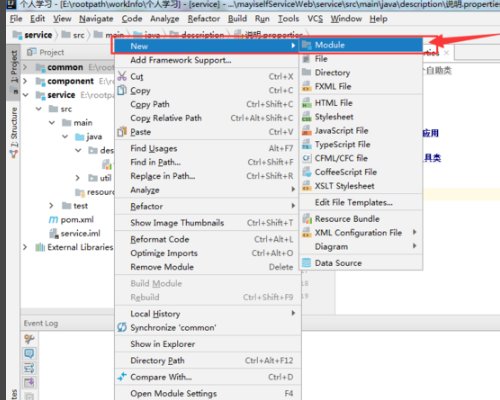
Task: Click the XSLT Stylesheet icon
Action: point(306,186)
